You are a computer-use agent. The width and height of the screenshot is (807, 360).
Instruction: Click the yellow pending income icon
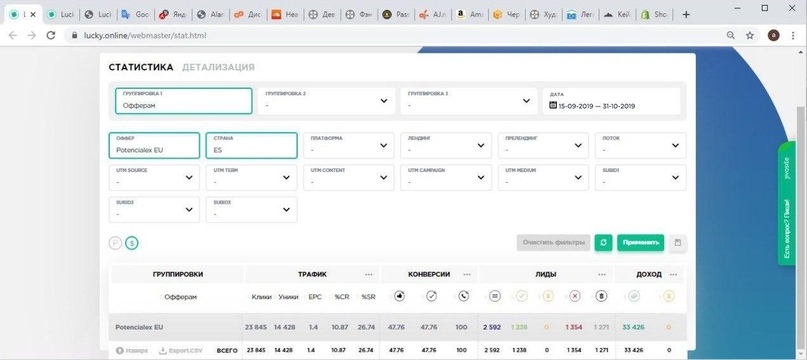(x=668, y=296)
